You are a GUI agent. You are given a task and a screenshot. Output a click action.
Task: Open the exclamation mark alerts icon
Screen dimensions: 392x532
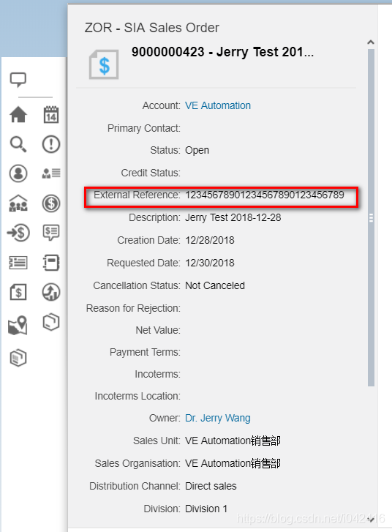click(51, 144)
